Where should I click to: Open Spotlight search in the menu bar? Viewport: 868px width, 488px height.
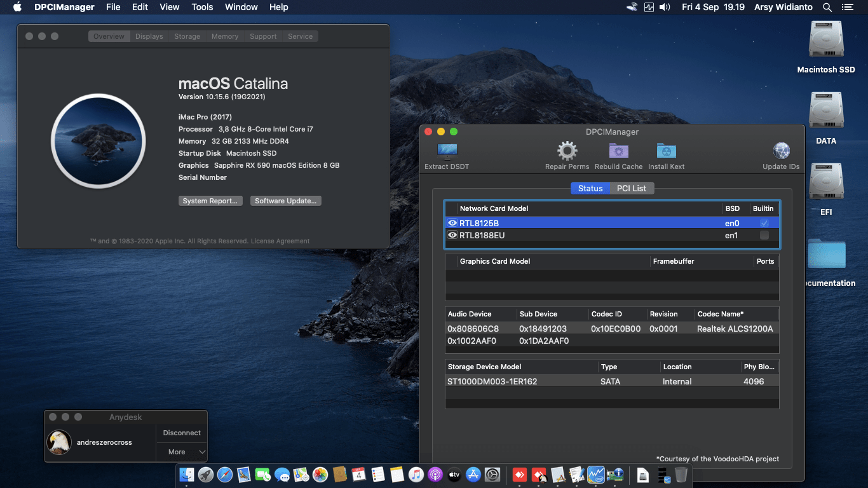(827, 7)
